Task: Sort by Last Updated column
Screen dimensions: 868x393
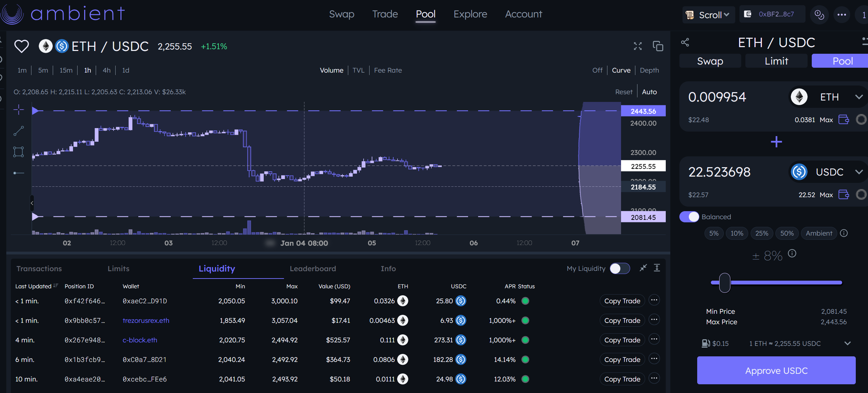Action: pyautogui.click(x=36, y=286)
